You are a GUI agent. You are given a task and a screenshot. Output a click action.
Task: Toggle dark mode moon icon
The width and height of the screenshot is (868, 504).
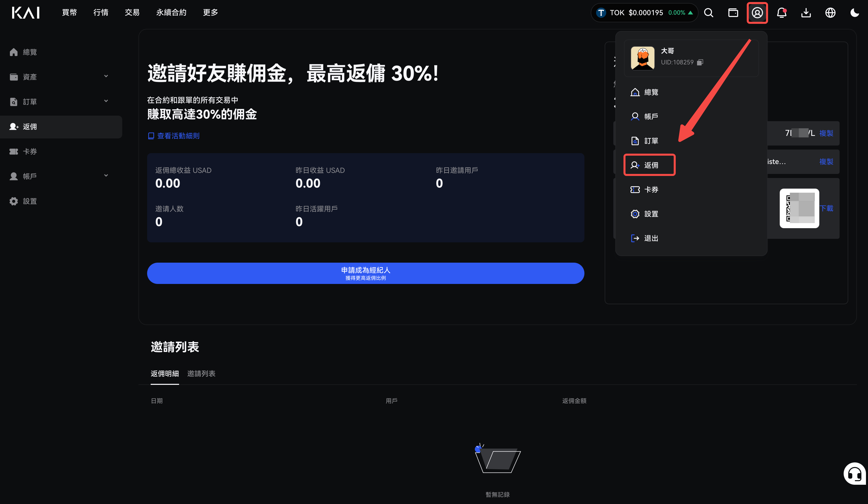point(855,13)
